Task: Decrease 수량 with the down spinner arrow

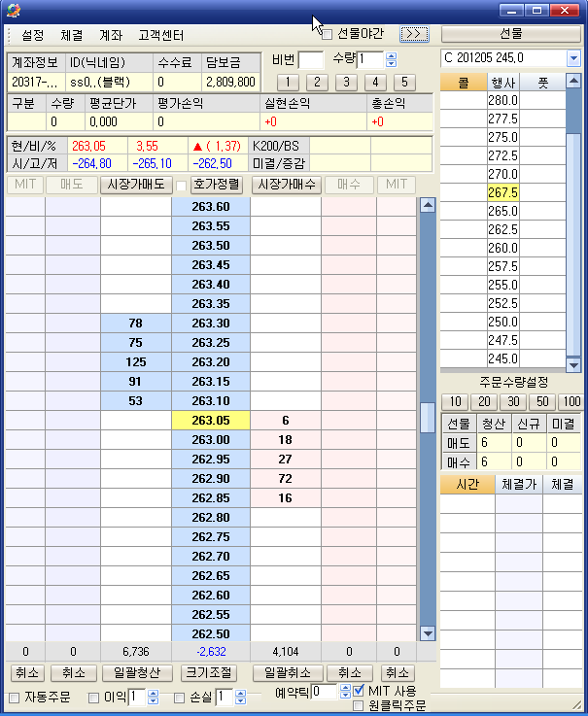Action: click(x=391, y=63)
